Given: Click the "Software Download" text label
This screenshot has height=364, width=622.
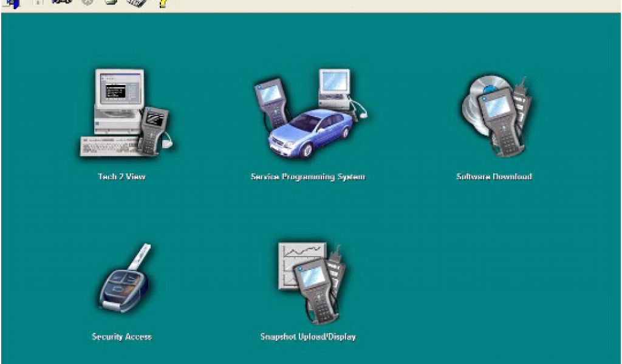Looking at the screenshot, I should (x=494, y=177).
